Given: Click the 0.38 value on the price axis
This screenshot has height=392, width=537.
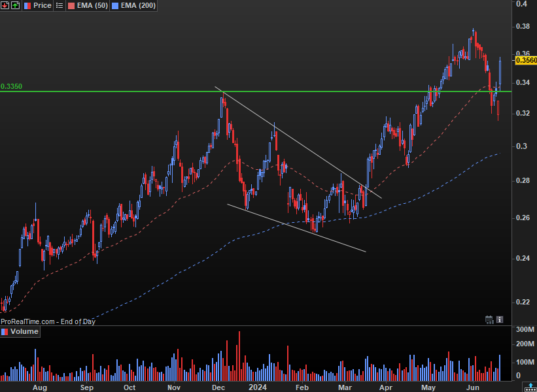Looking at the screenshot, I should point(523,26).
